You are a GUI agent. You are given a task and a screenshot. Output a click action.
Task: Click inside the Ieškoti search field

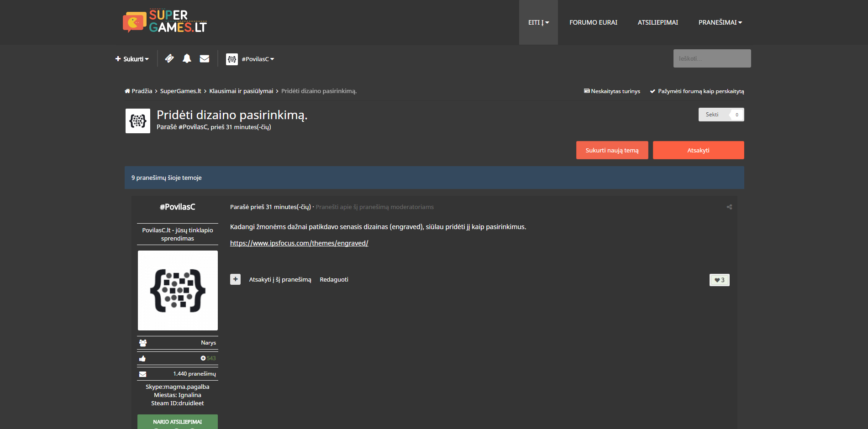(x=712, y=58)
